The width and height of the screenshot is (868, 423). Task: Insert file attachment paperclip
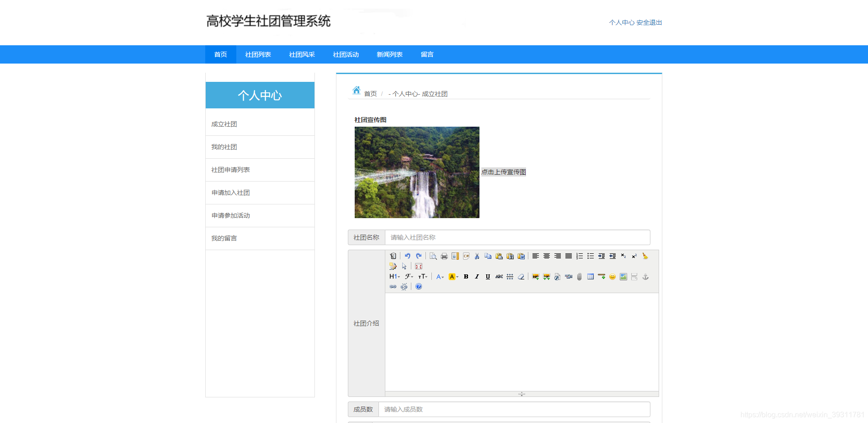pos(580,277)
